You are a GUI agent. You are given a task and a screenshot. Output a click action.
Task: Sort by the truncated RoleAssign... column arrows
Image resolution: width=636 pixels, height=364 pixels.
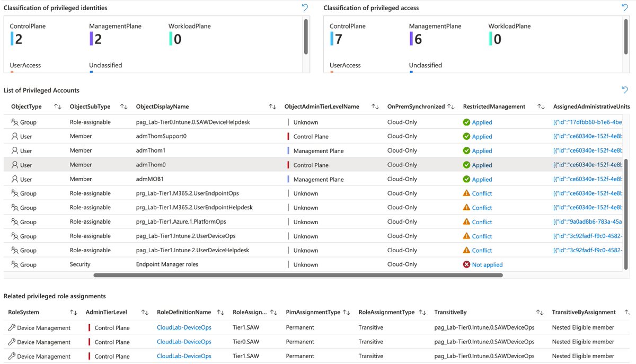[x=274, y=313]
